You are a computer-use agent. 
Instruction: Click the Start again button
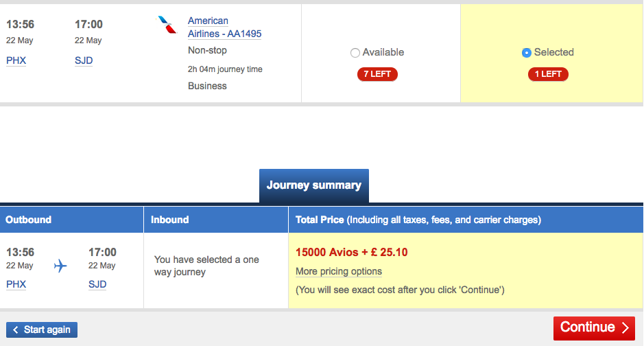[x=41, y=330]
